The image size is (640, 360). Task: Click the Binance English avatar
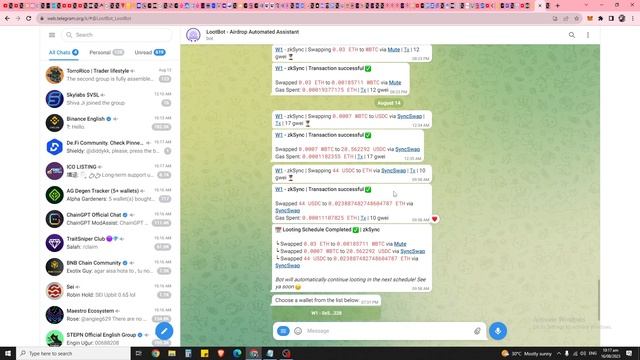55,123
